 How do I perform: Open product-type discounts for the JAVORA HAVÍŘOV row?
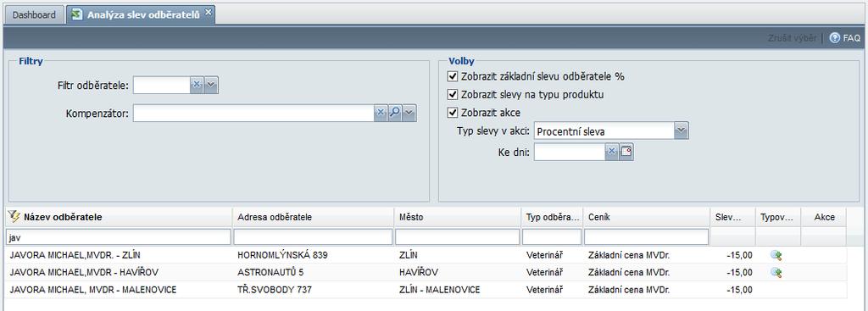(x=776, y=272)
